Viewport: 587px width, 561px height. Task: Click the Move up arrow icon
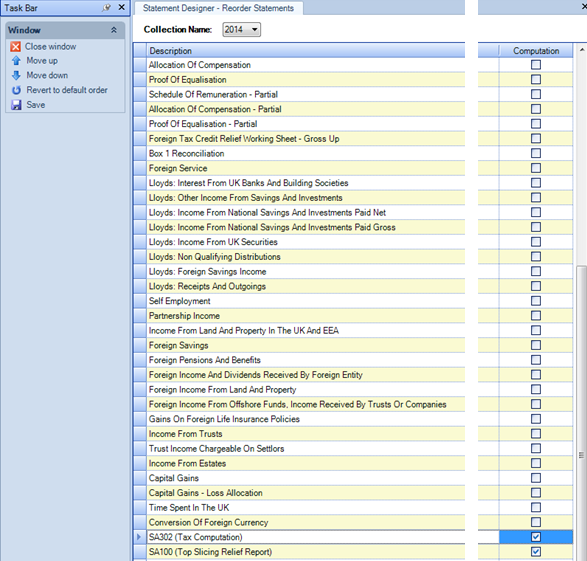16,61
